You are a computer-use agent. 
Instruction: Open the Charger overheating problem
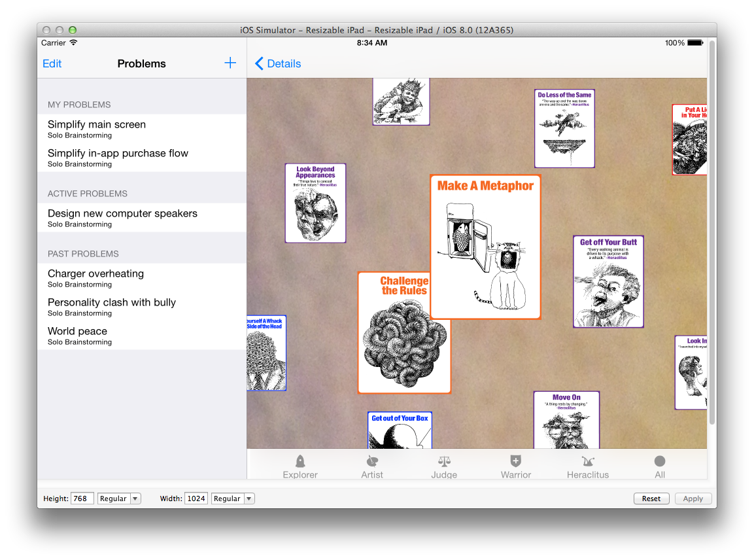tap(142, 277)
